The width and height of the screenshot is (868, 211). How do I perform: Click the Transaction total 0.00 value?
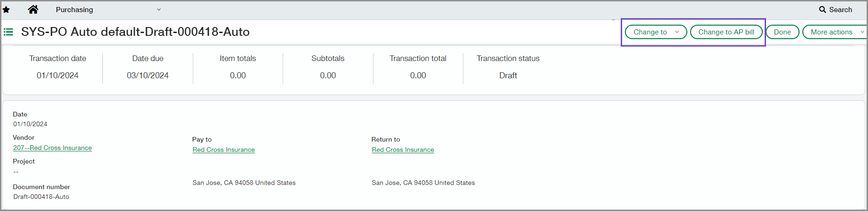(x=418, y=75)
